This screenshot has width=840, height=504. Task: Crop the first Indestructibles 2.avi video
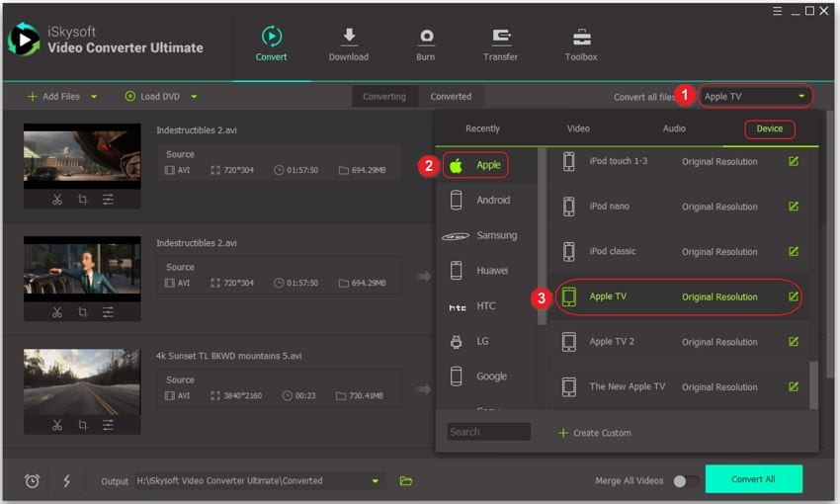coord(82,200)
